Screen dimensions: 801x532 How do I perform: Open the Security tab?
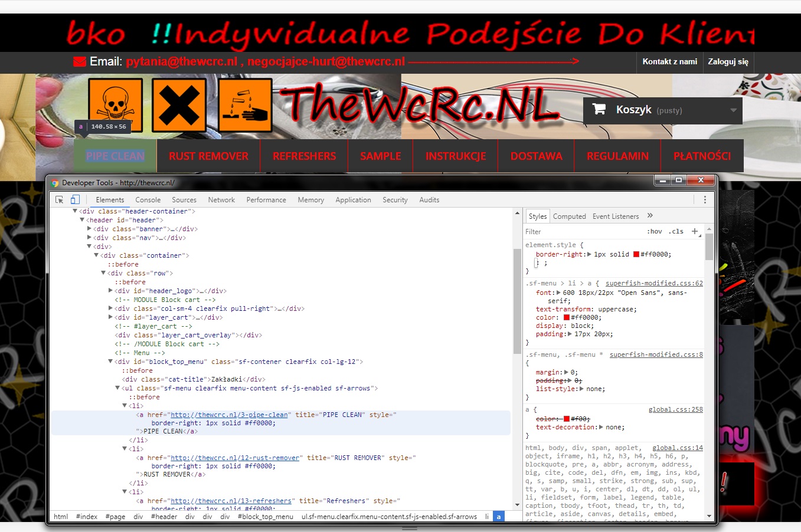click(395, 200)
